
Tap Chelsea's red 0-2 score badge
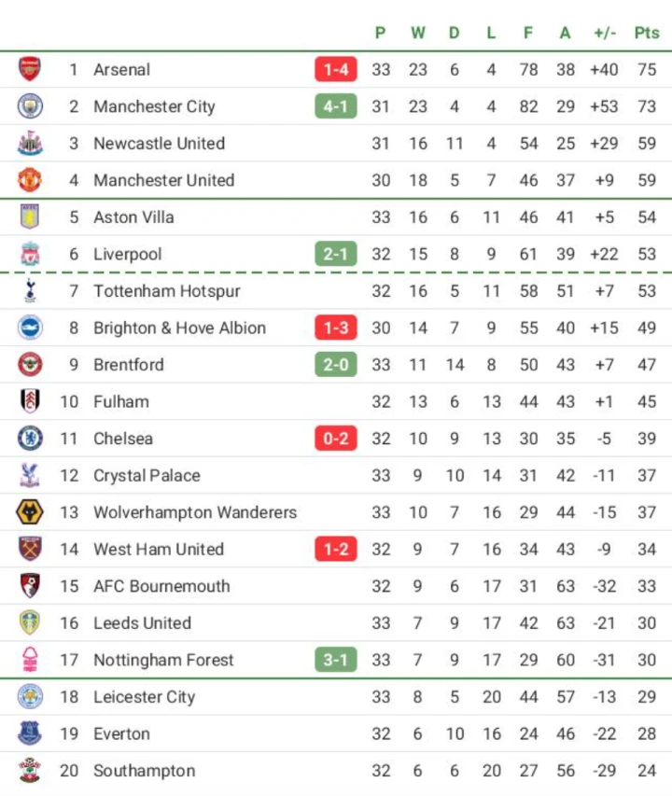point(335,438)
